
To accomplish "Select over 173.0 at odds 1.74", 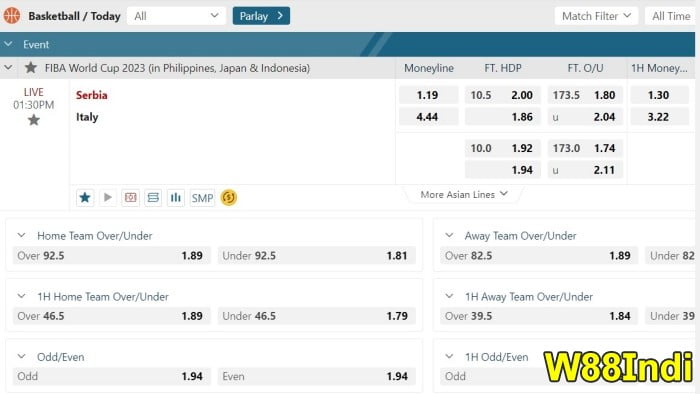I will point(585,148).
